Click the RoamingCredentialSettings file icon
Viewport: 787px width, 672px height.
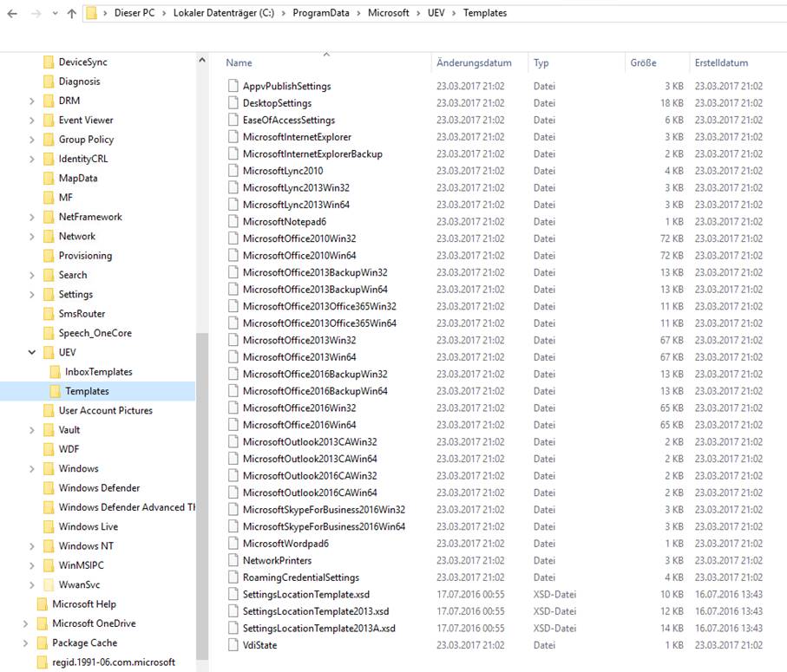233,577
